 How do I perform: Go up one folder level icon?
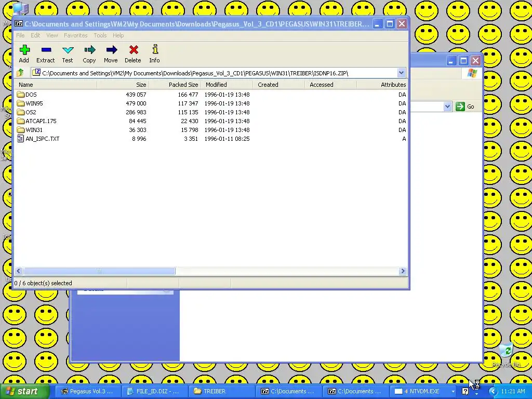(20, 73)
